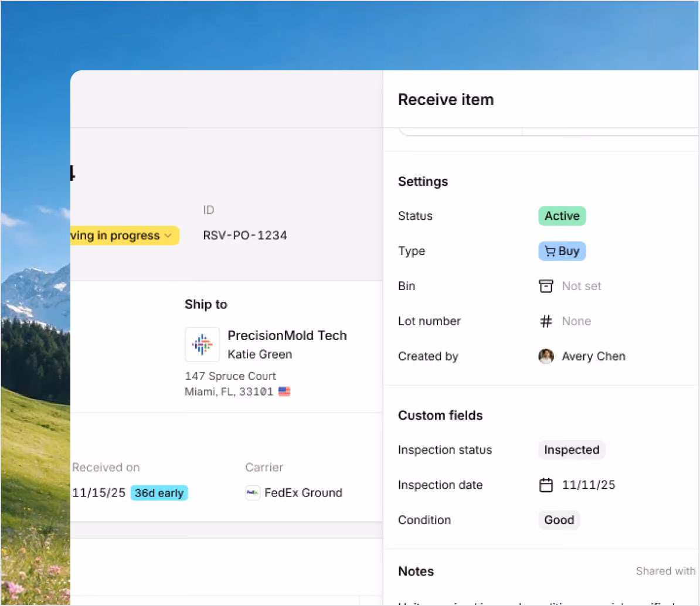Click the Custom fields section heading

pyautogui.click(x=440, y=416)
